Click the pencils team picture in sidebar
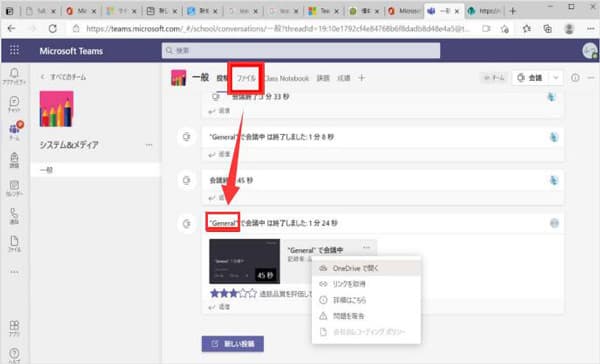 [x=56, y=109]
